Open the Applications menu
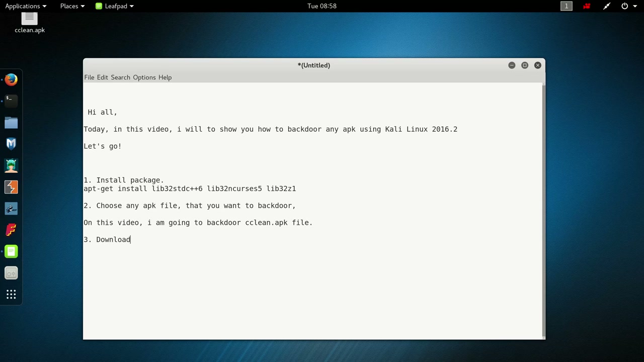Screen dimensions: 644x362 tap(26, 6)
